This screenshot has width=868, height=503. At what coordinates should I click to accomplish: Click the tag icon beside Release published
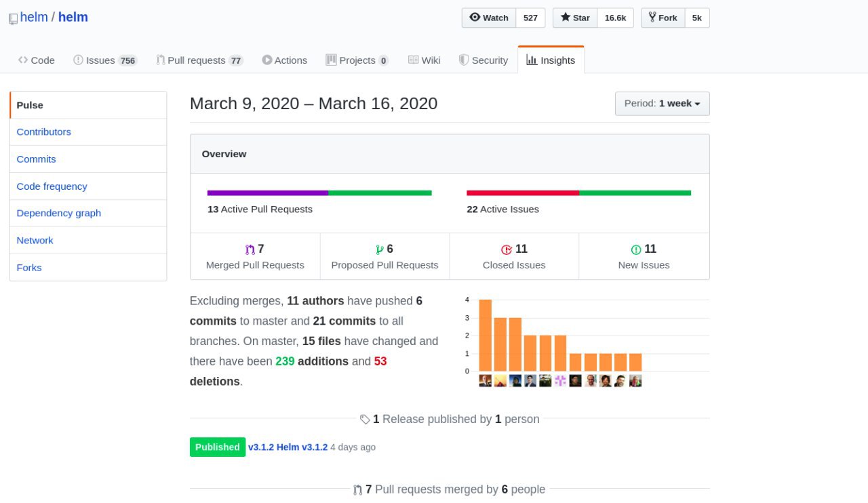[365, 420]
